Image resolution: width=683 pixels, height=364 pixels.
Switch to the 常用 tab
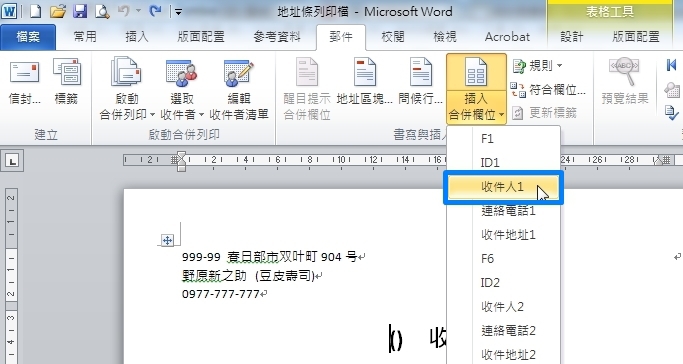pos(85,37)
